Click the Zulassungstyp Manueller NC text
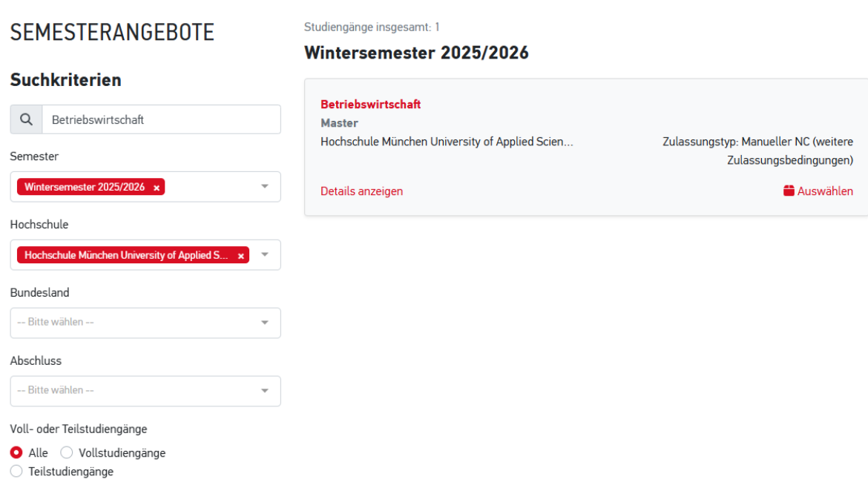868x488 pixels. 758,151
